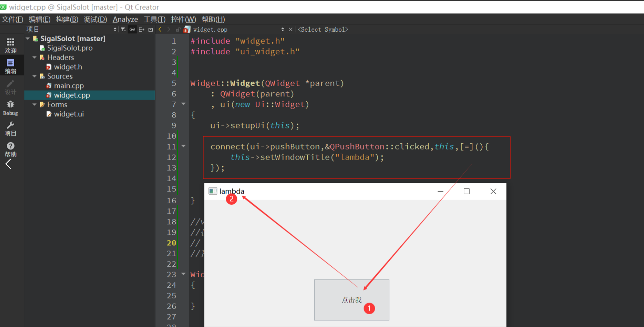Open the Select Symbol dropdown
Viewport: 644px width, 327px height.
tap(323, 29)
